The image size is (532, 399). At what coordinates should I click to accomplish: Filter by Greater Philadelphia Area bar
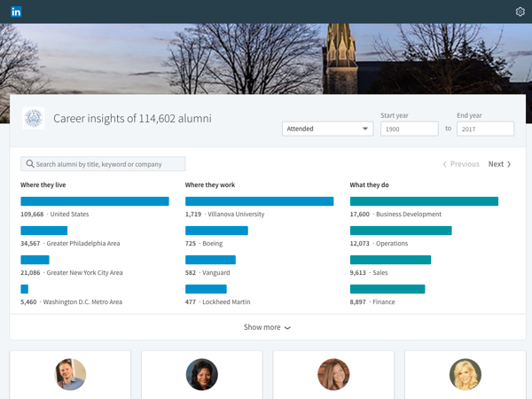[44, 231]
